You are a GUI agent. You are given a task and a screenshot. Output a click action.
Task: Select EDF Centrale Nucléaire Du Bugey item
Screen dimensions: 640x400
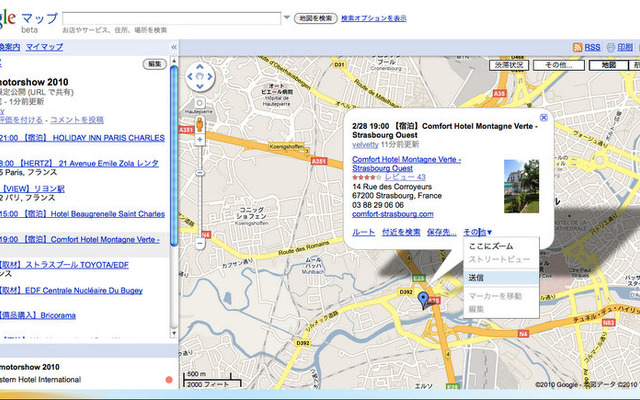(x=71, y=290)
